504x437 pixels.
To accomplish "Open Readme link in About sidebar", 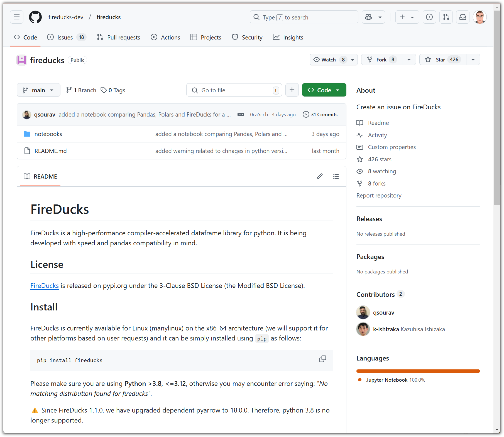I will tap(373, 123).
